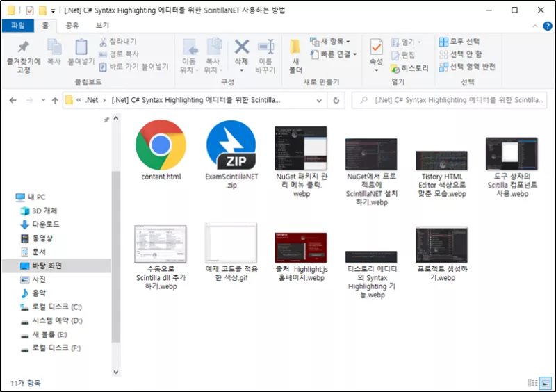Switch to the Share (공유) tab
The height and width of the screenshot is (392, 556).
(72, 26)
